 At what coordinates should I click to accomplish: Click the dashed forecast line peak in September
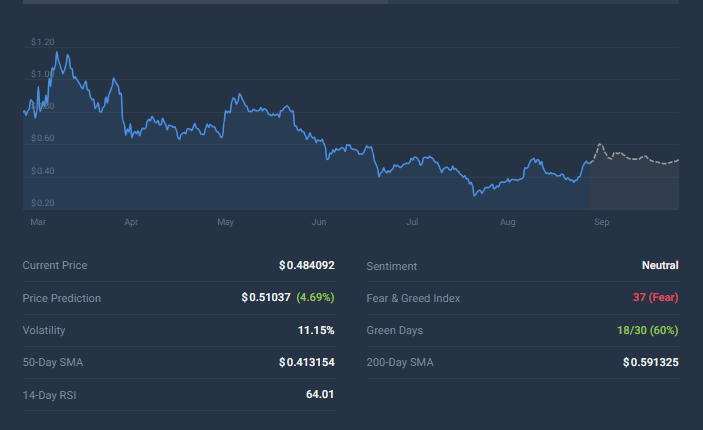(x=600, y=144)
